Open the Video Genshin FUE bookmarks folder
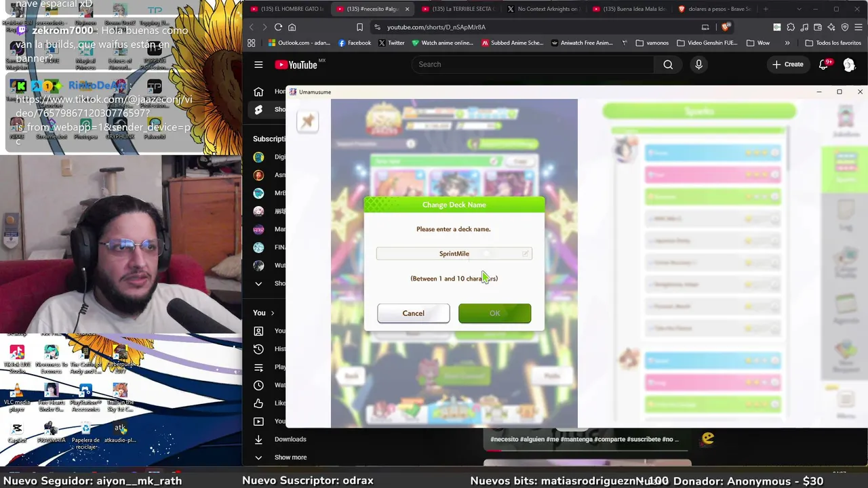 (x=707, y=43)
